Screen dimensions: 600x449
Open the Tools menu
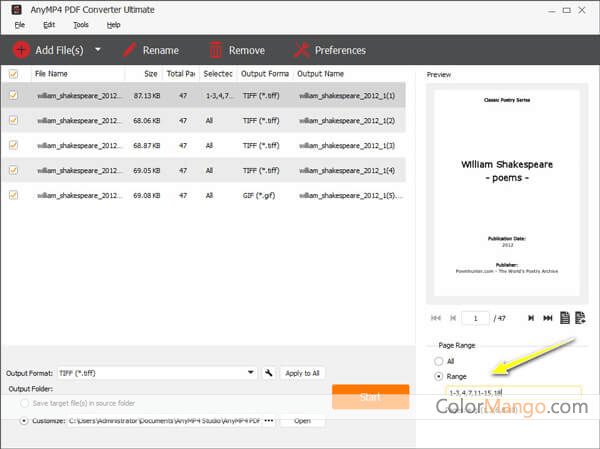pyautogui.click(x=81, y=24)
